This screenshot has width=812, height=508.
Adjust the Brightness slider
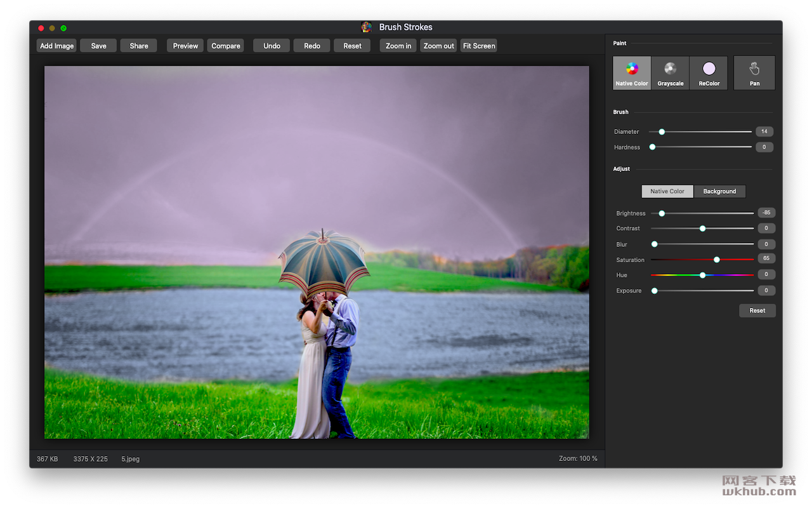point(702,213)
